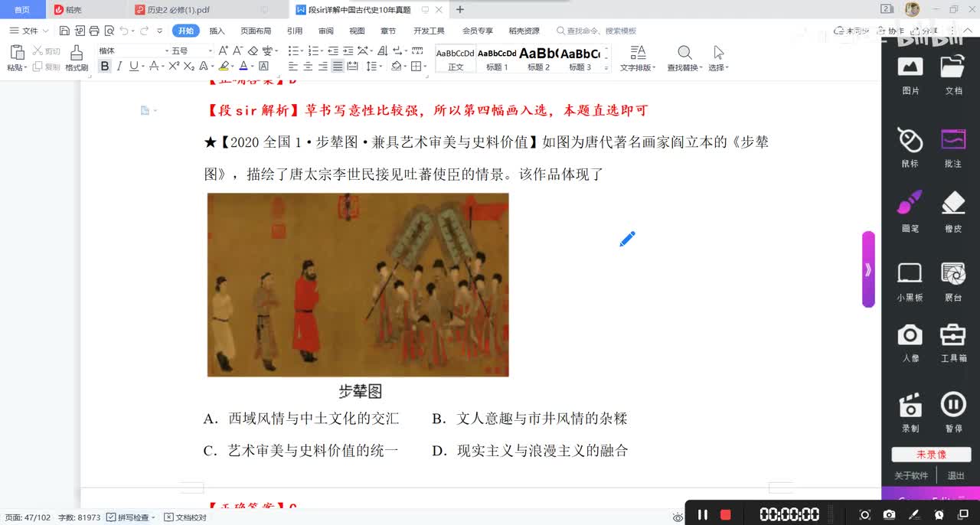Increase font size with A+ icon
The image size is (980, 525).
[x=223, y=51]
